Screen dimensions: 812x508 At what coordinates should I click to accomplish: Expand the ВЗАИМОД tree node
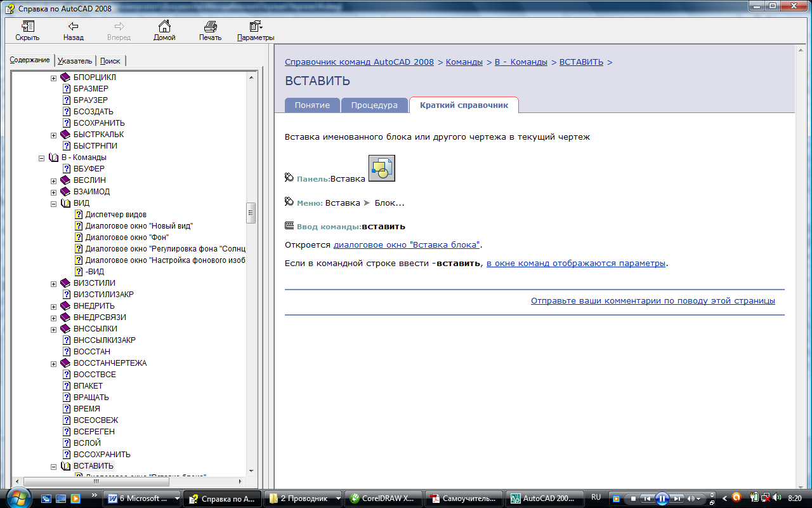pyautogui.click(x=54, y=192)
